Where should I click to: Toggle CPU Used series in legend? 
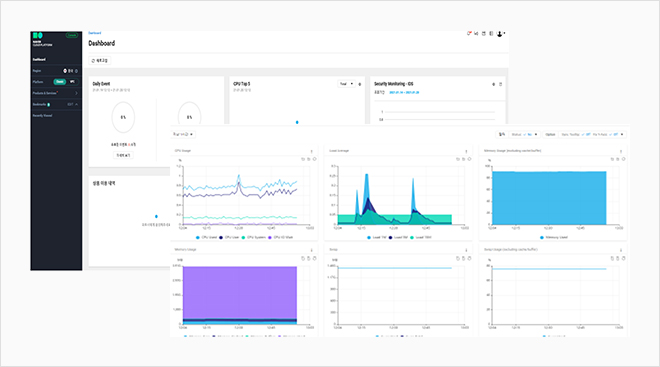[x=207, y=237]
